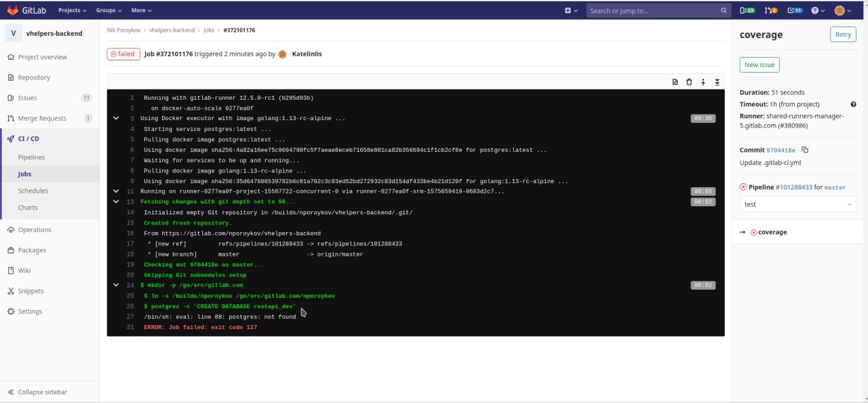
Task: Open the plus create-new dropdown
Action: (571, 10)
